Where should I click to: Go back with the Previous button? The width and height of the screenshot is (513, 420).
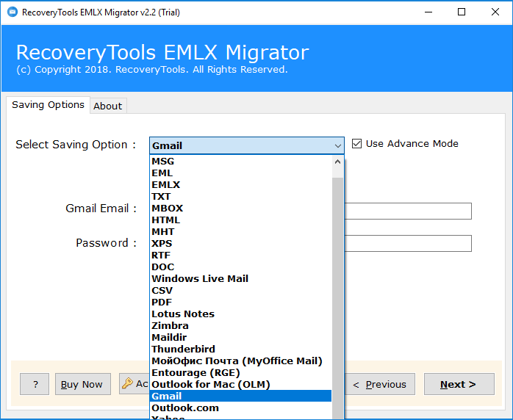click(380, 384)
